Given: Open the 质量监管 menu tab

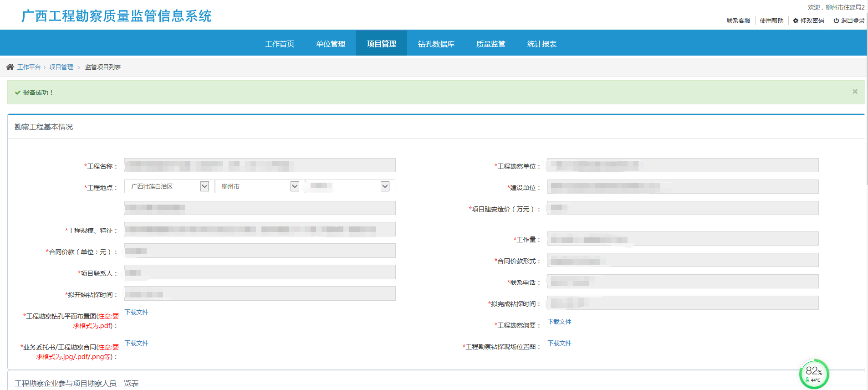Looking at the screenshot, I should 491,44.
